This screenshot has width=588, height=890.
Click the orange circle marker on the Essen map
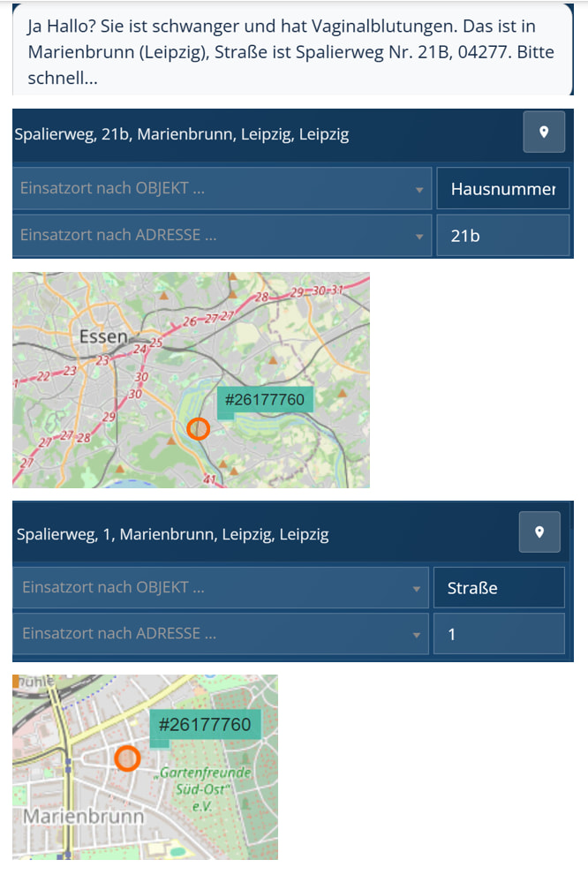click(198, 428)
